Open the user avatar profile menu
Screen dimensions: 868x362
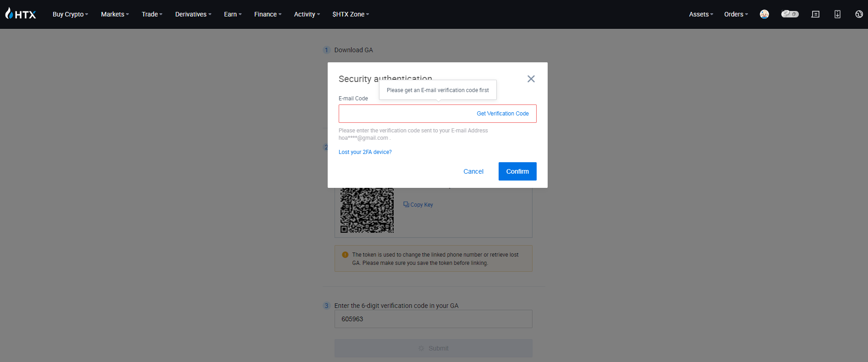[764, 14]
